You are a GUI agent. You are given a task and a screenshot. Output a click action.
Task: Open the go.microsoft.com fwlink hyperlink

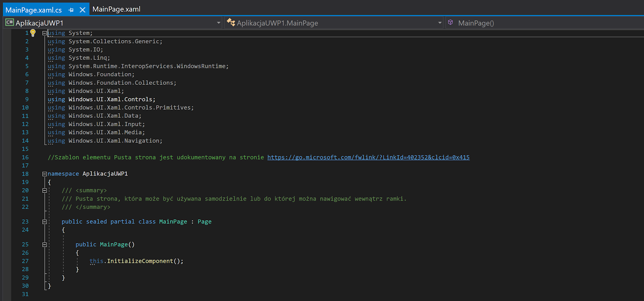click(x=368, y=158)
